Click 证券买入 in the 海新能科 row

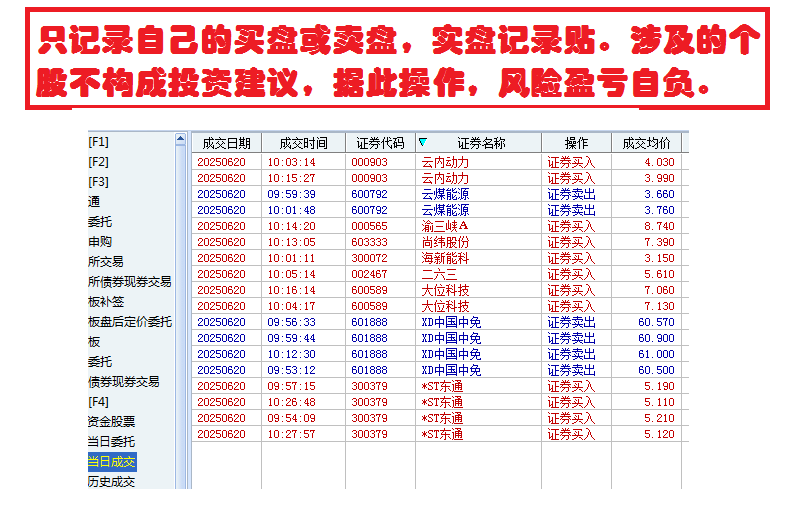pos(571,258)
